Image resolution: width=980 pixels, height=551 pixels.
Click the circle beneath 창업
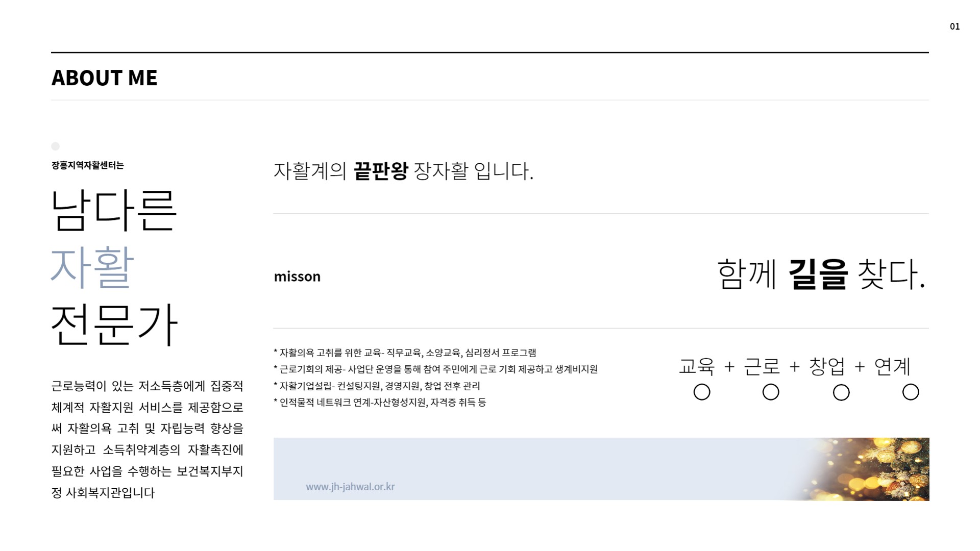click(x=841, y=392)
